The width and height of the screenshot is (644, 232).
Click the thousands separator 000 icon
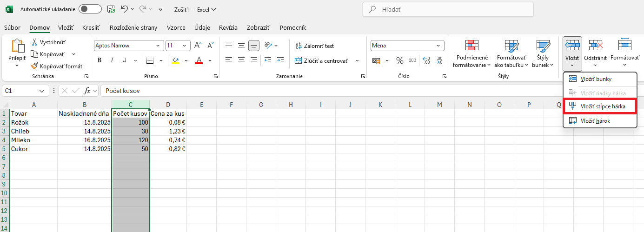(x=412, y=60)
